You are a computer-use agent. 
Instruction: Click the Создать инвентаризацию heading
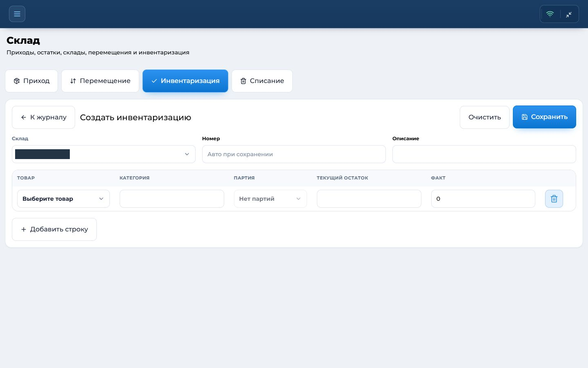136,117
